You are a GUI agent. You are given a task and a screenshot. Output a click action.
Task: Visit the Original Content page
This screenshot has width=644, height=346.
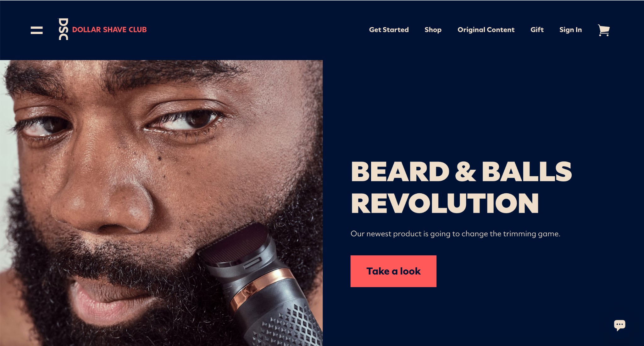click(486, 30)
